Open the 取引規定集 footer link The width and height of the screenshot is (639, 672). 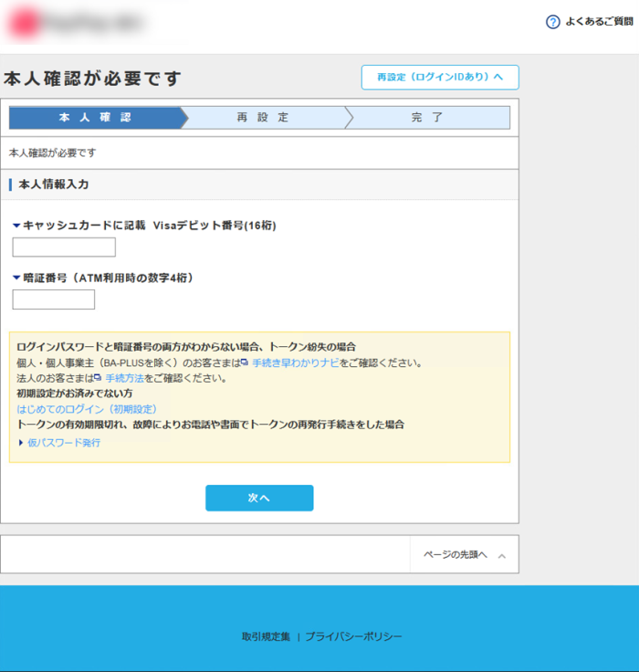pos(266,636)
